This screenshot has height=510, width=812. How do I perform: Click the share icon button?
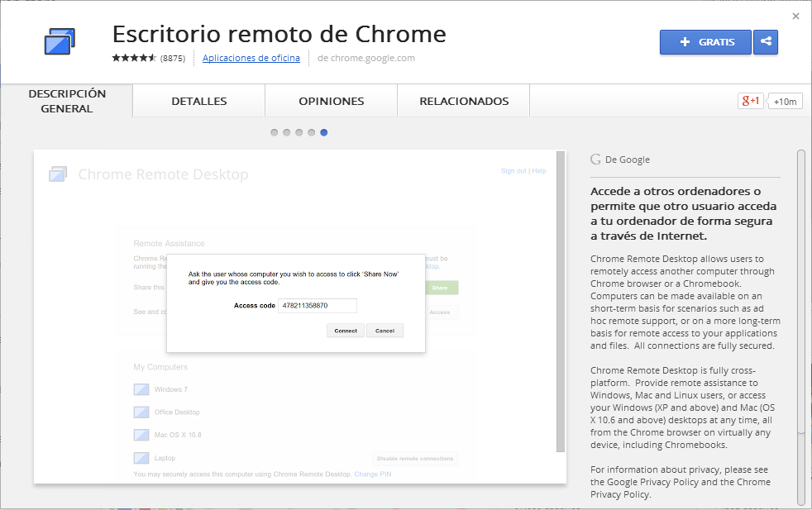pos(766,42)
